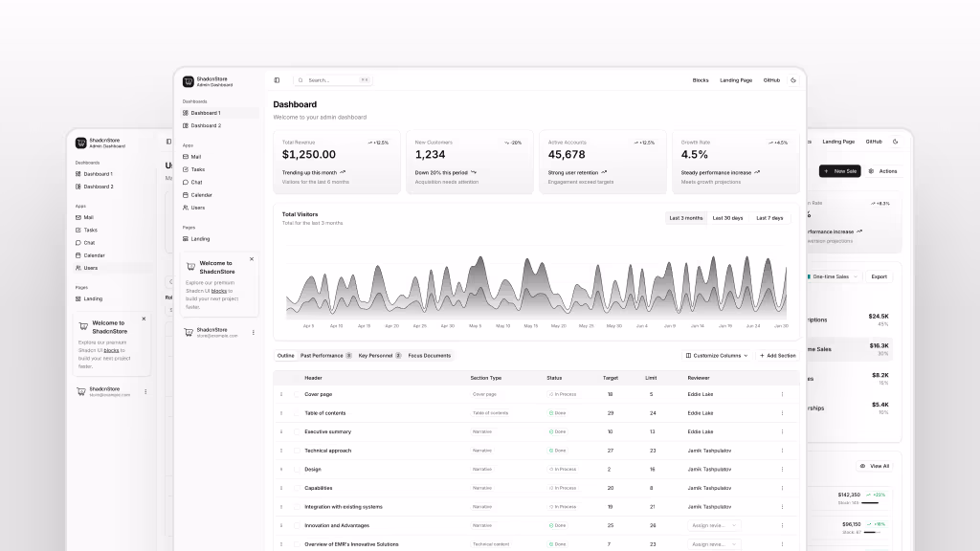
Task: Select all rows with the header checkbox
Action: (x=297, y=378)
